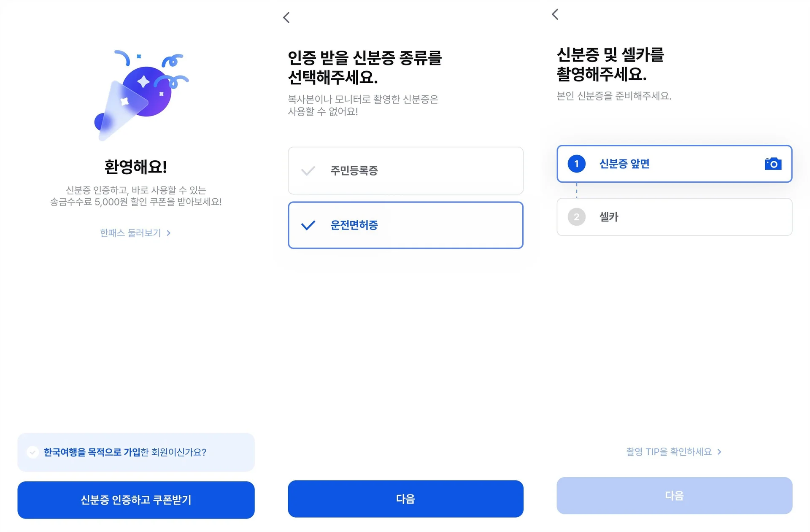Expand 한패스 둘러보기 via its chevron
The width and height of the screenshot is (810, 532).
tap(168, 232)
